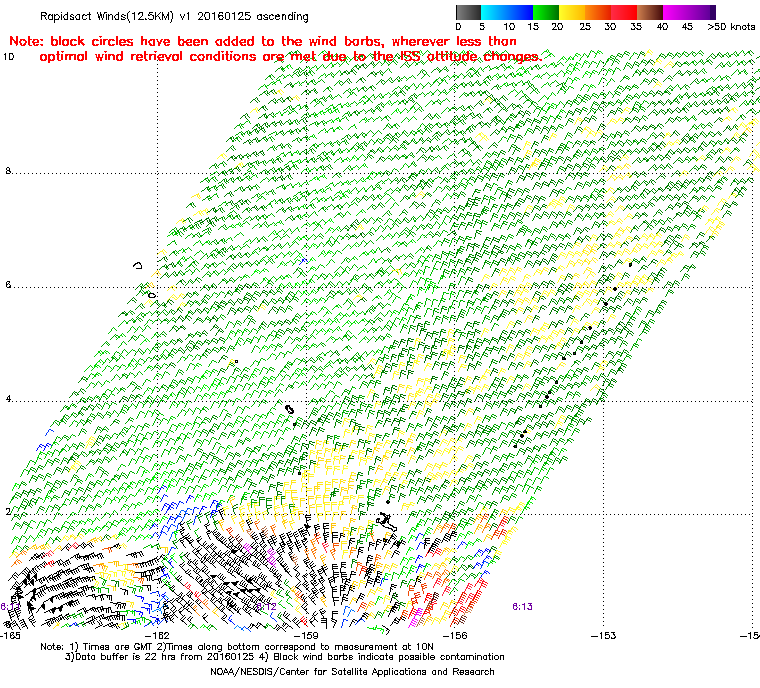Click the purple '6:13' time label
This screenshot has height=688, width=760.
(522, 607)
